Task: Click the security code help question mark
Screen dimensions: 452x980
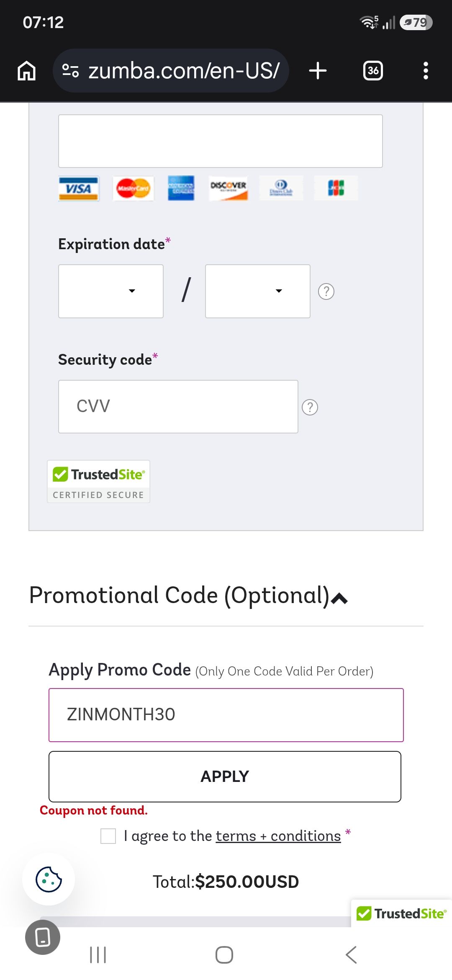Action: point(310,407)
